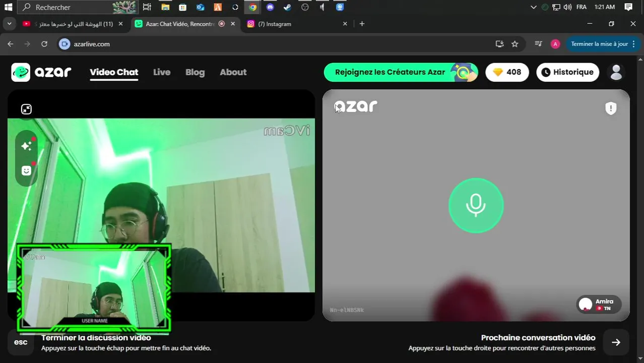Click the report shield icon
Screen dimensions: 644x363
pos(611,108)
